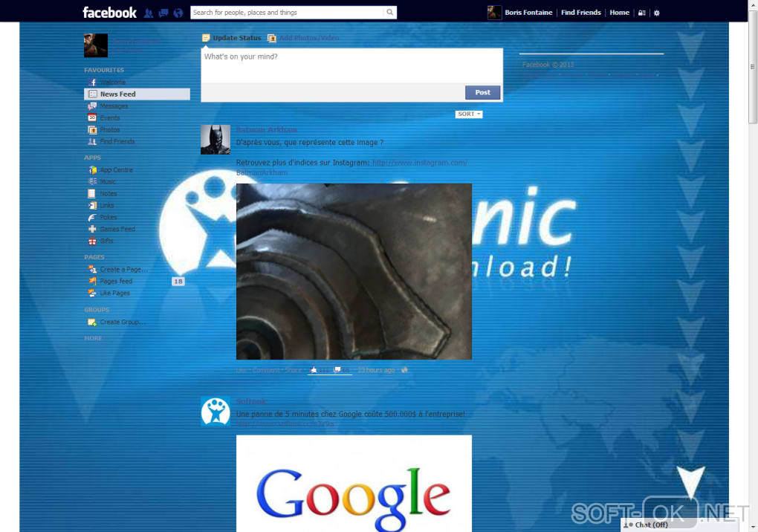Expand the MORE section in sidebar
This screenshot has height=532, width=758.
coord(93,338)
